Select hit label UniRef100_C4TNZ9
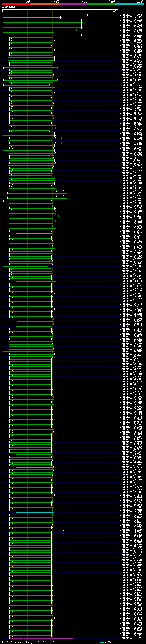The width and height of the screenshot is (146, 644). point(131,615)
